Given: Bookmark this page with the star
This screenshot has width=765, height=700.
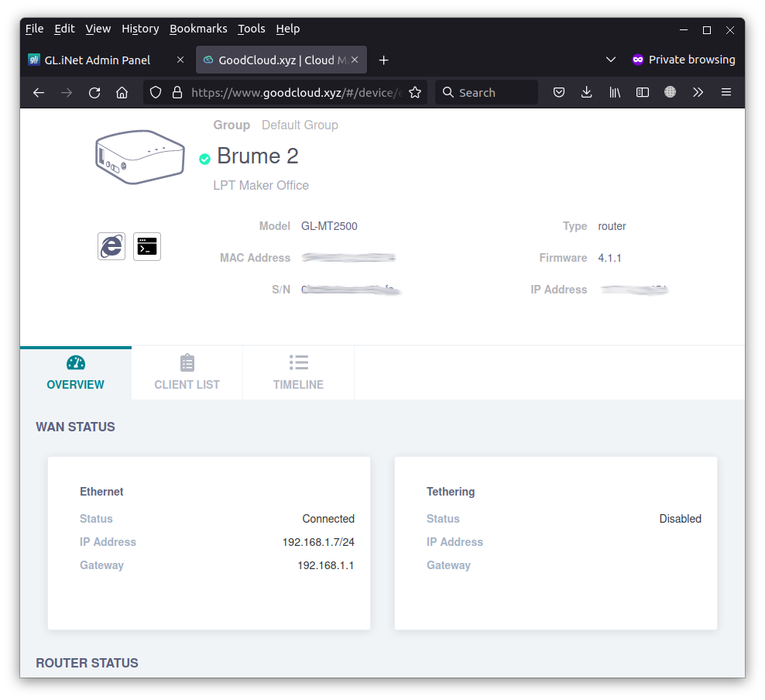Looking at the screenshot, I should (x=415, y=93).
